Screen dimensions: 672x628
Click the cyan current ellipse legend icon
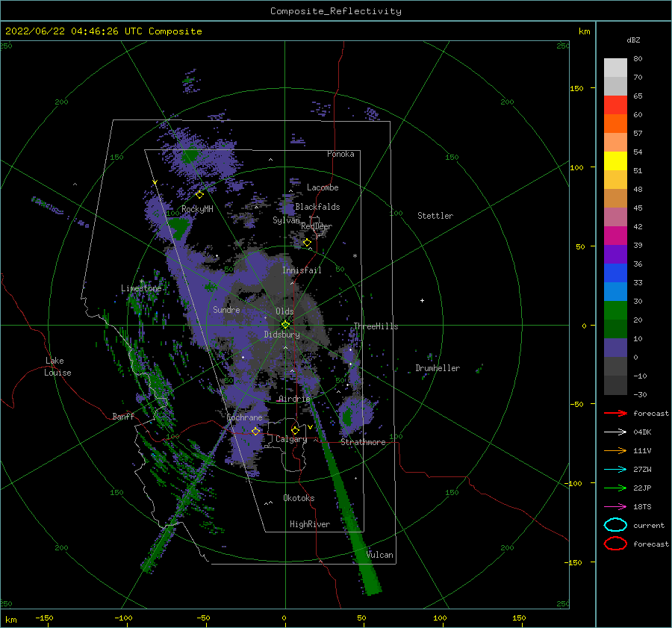615,525
